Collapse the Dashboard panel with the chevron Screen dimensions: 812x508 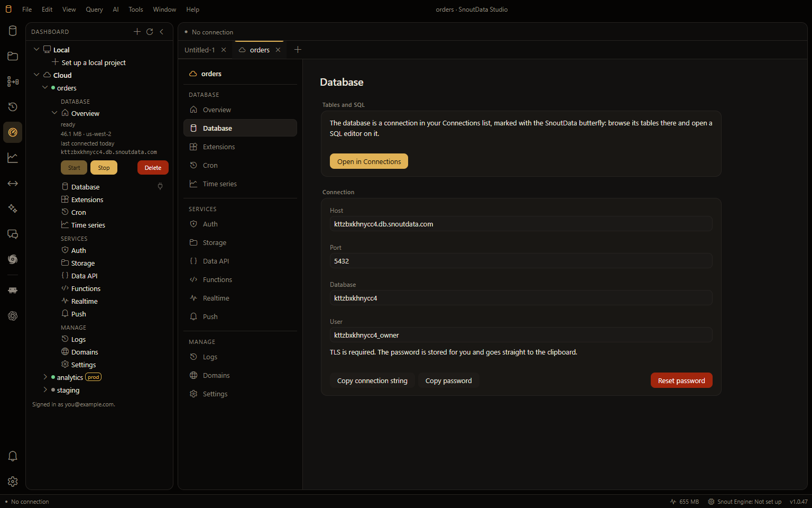(162, 32)
